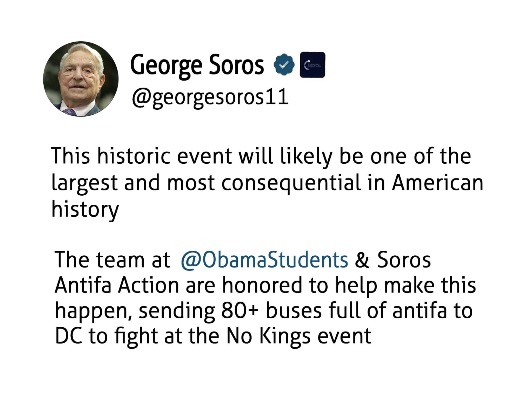Open the @georgesoros11 handle
The image size is (532, 399).
pyautogui.click(x=210, y=97)
